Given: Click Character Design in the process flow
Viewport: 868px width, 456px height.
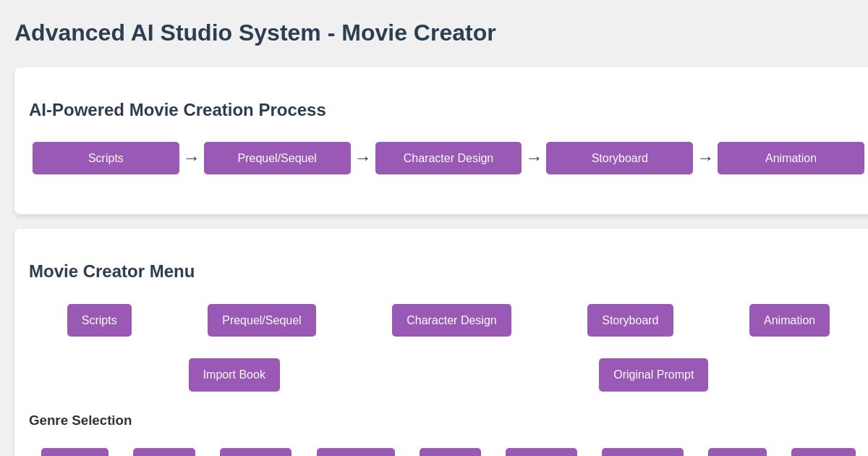Looking at the screenshot, I should (448, 158).
